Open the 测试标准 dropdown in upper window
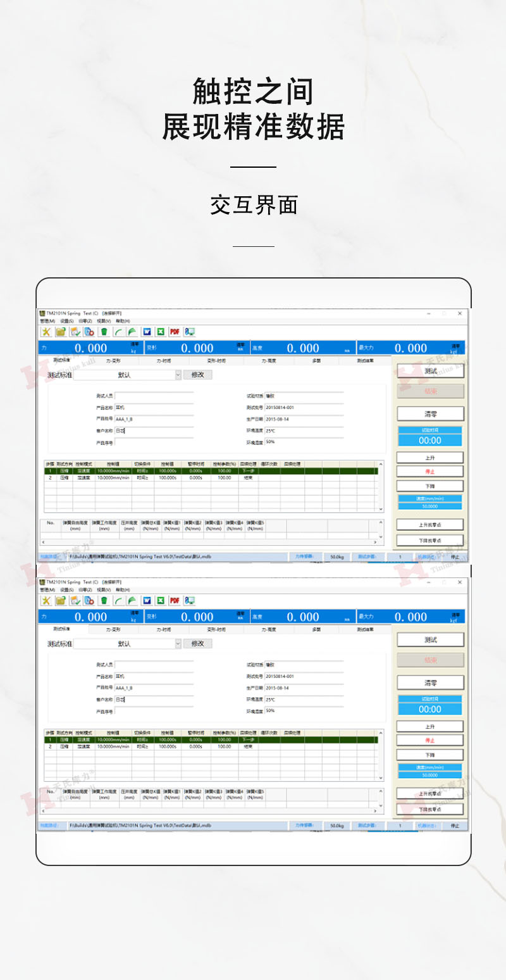The height and width of the screenshot is (980, 506). click(x=178, y=375)
